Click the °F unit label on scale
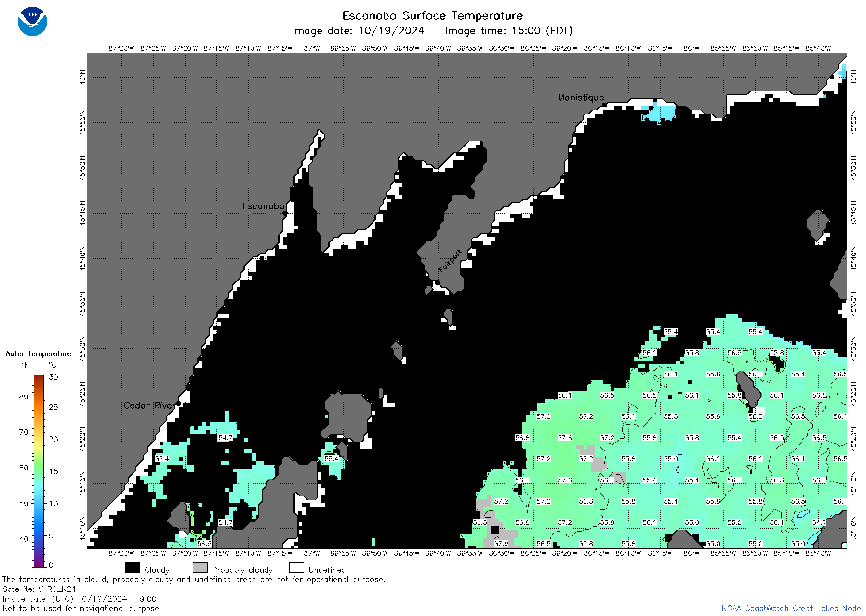 click(25, 365)
